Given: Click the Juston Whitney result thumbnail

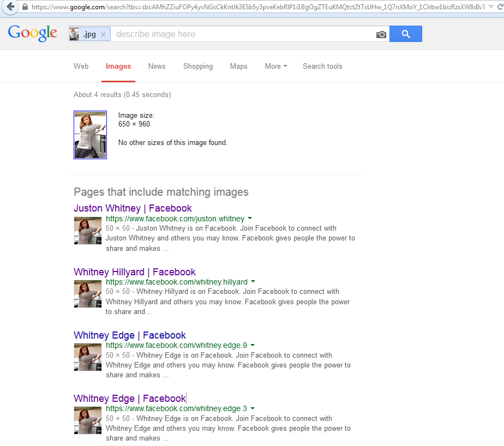Looking at the screenshot, I should (x=88, y=231).
